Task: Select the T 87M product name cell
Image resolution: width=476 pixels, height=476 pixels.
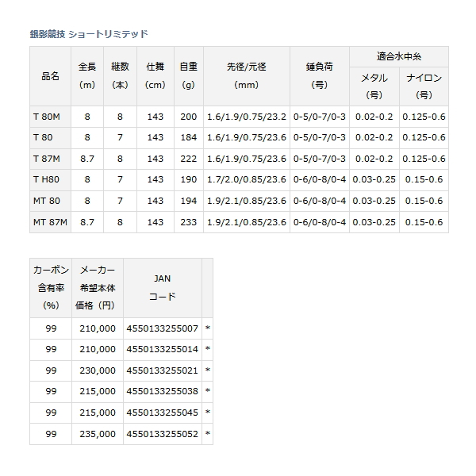Action: pyautogui.click(x=51, y=159)
